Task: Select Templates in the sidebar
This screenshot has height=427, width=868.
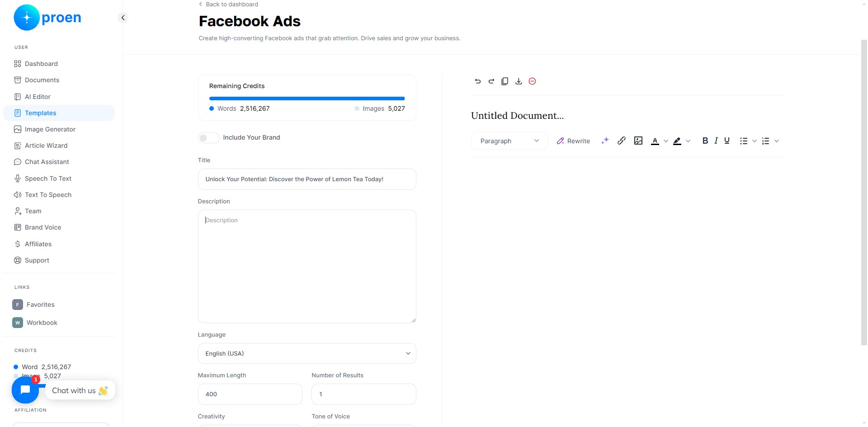Action: tap(59, 113)
